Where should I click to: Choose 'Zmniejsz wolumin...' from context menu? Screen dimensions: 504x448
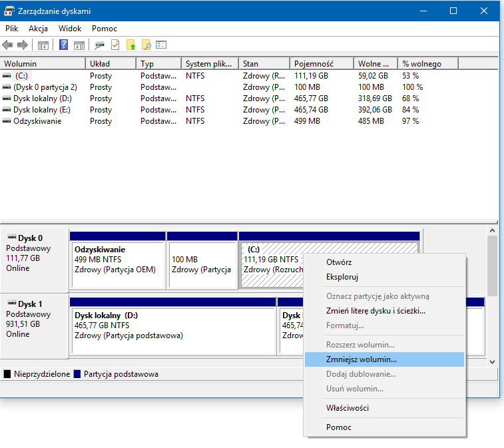pyautogui.click(x=361, y=359)
